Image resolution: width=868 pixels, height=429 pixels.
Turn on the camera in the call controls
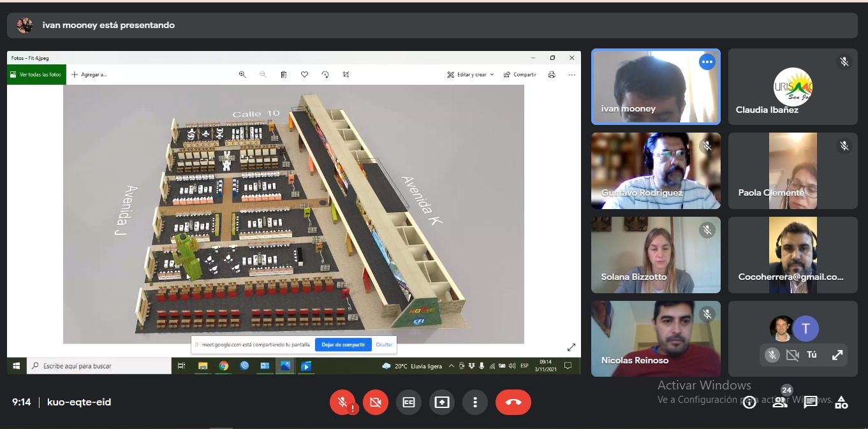coord(376,402)
